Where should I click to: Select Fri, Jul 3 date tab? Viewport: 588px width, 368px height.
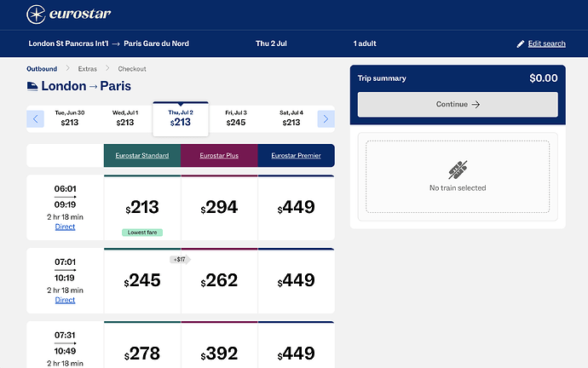click(236, 118)
